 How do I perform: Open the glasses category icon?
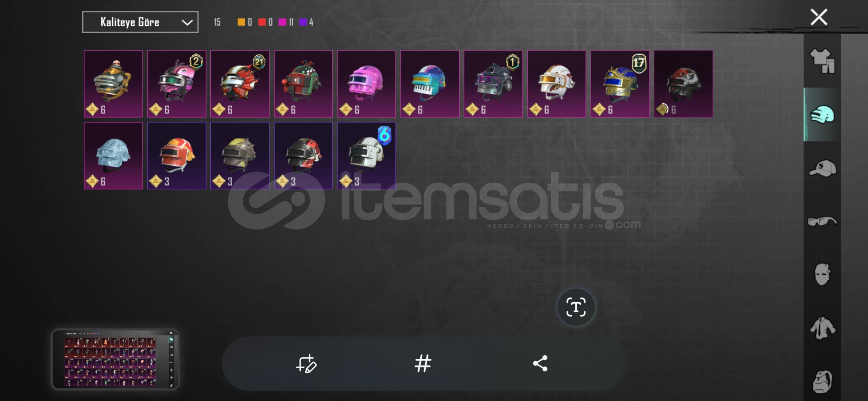[x=822, y=222]
